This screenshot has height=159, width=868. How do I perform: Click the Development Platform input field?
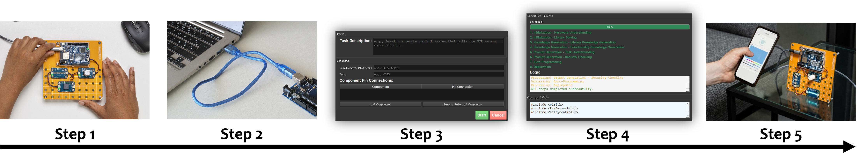tap(438, 68)
